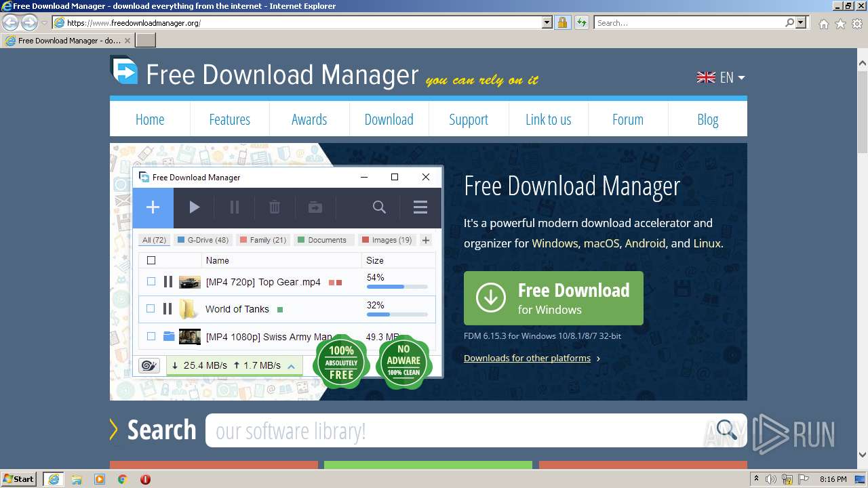868x488 pixels.
Task: Open Downloads for other platforms link
Action: [527, 358]
